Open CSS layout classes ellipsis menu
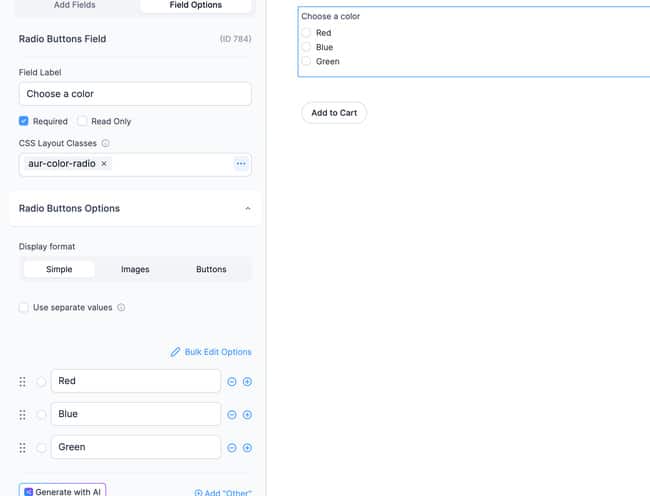 pyautogui.click(x=241, y=164)
